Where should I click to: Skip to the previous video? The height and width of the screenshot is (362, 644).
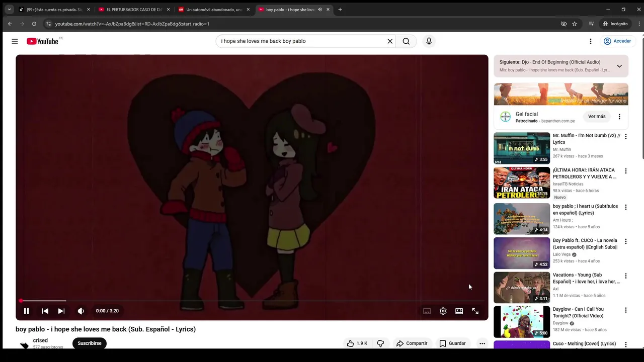[x=45, y=311]
